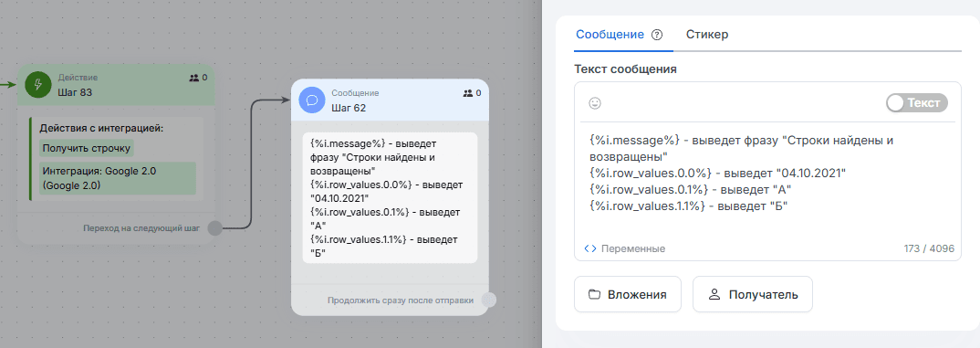The height and width of the screenshot is (348, 980).
Task: Open the Переменные variables picker
Action: (624, 248)
